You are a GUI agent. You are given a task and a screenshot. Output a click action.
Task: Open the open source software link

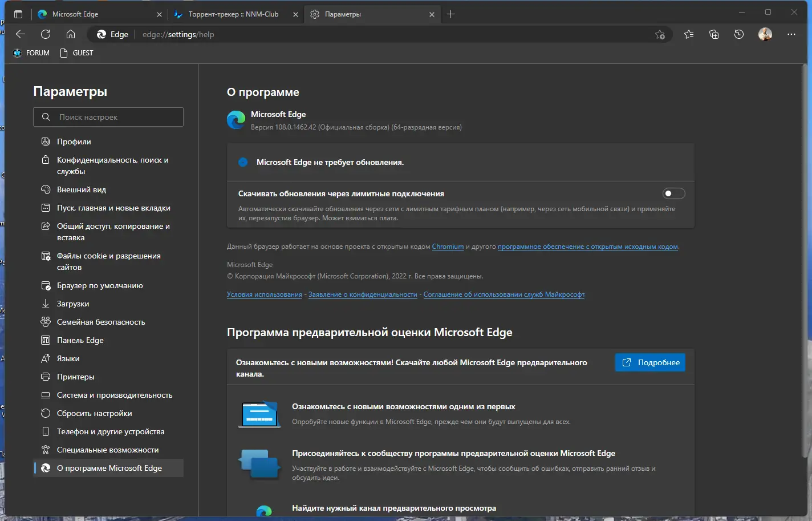tap(588, 247)
